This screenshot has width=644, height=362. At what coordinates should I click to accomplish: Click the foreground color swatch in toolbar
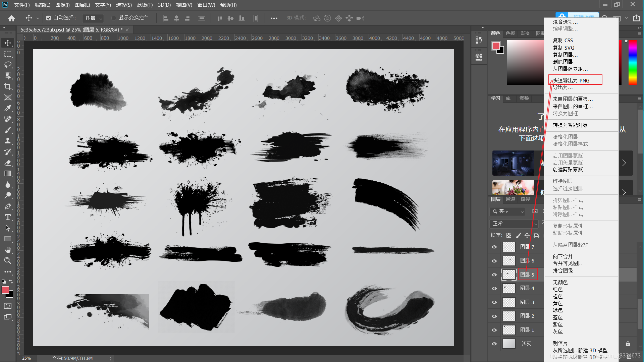(5, 290)
